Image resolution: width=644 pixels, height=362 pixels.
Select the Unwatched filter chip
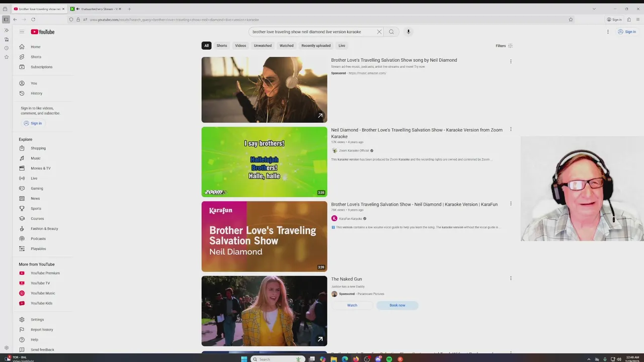pos(263,46)
